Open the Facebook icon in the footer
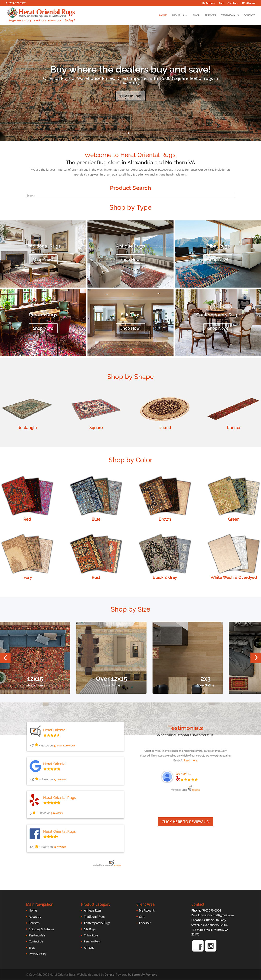The width and height of the screenshot is (261, 980). 198,946
